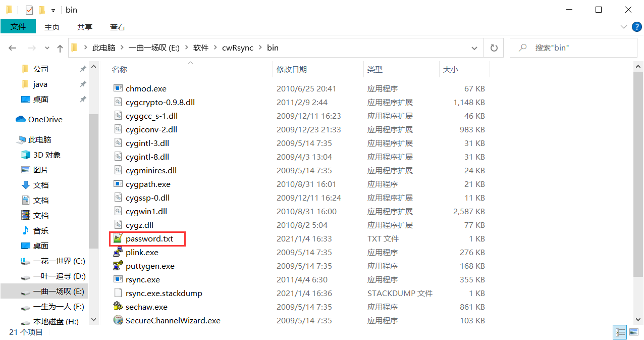The image size is (644, 340).
Task: Switch to large icons view layout
Action: (x=634, y=332)
